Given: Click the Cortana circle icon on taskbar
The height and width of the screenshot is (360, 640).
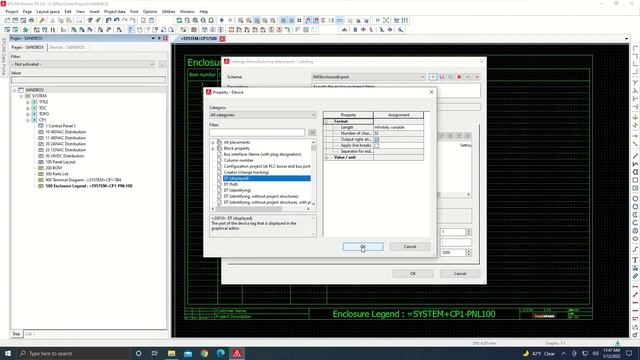Looking at the screenshot, I should click(x=138, y=353).
